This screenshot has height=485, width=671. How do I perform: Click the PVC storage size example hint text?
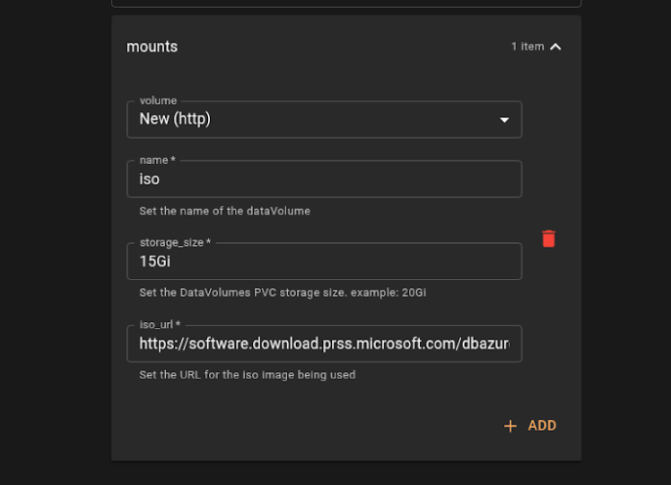click(x=283, y=293)
